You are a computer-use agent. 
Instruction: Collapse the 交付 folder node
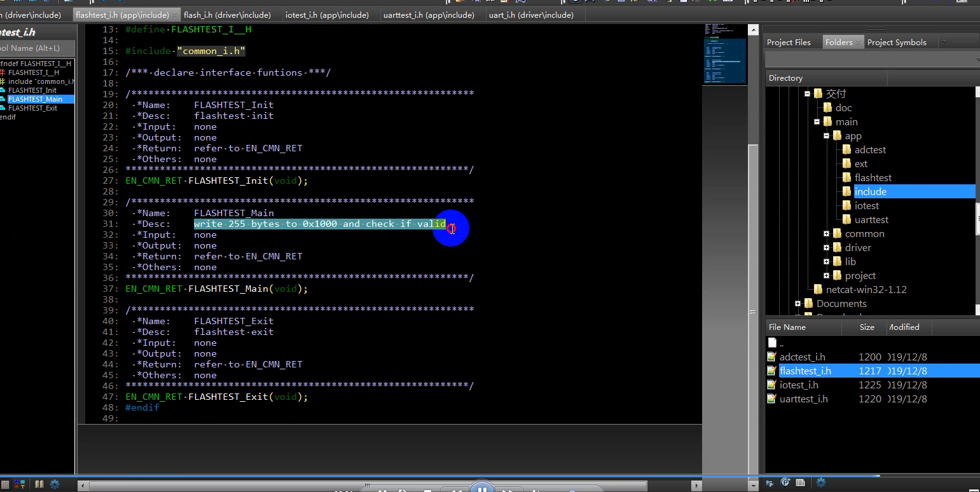click(807, 93)
